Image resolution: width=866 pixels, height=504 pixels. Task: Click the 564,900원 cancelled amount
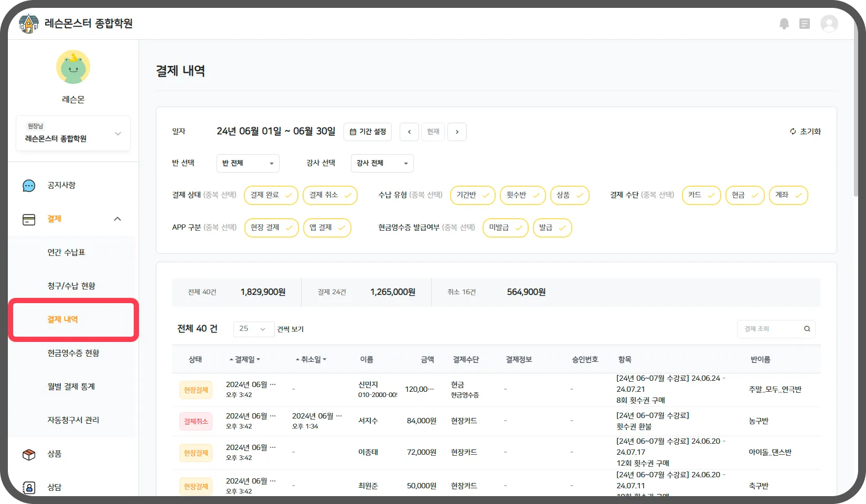point(526,292)
